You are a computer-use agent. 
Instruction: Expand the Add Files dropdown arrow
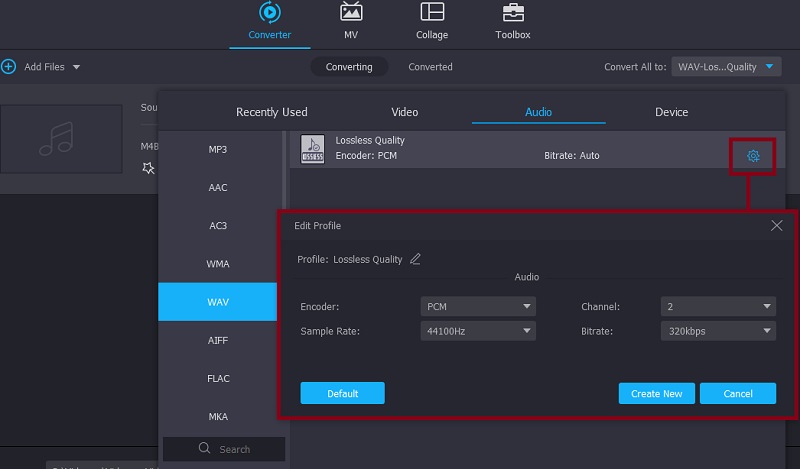76,67
